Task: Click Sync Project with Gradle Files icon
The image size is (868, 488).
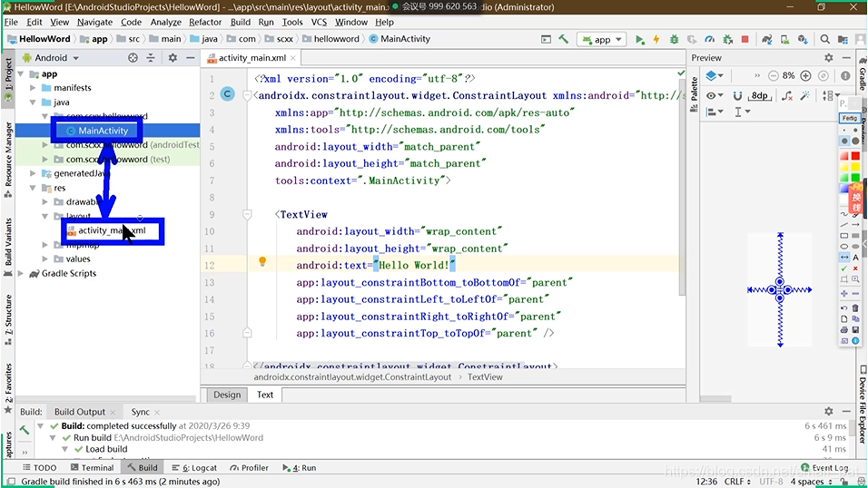Action: (x=766, y=39)
